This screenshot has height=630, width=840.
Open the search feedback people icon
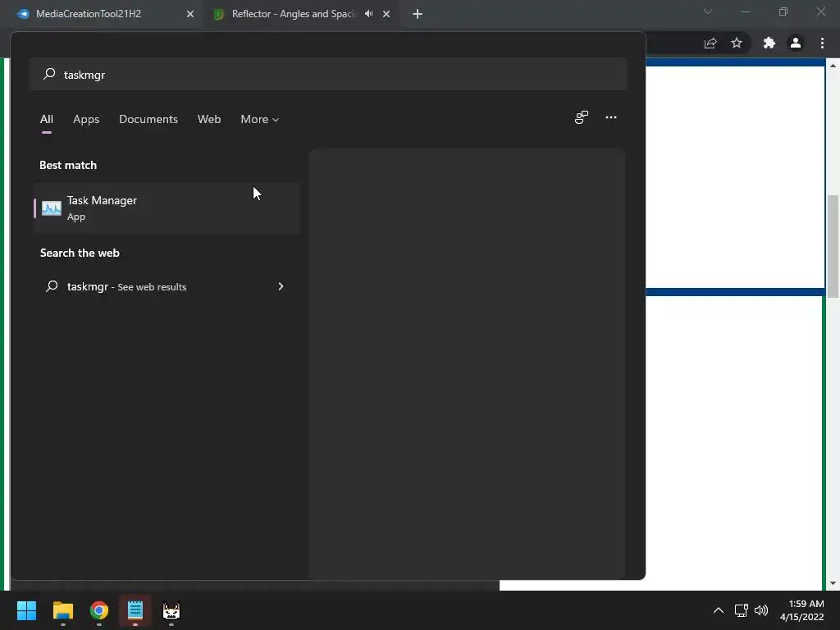click(x=582, y=117)
